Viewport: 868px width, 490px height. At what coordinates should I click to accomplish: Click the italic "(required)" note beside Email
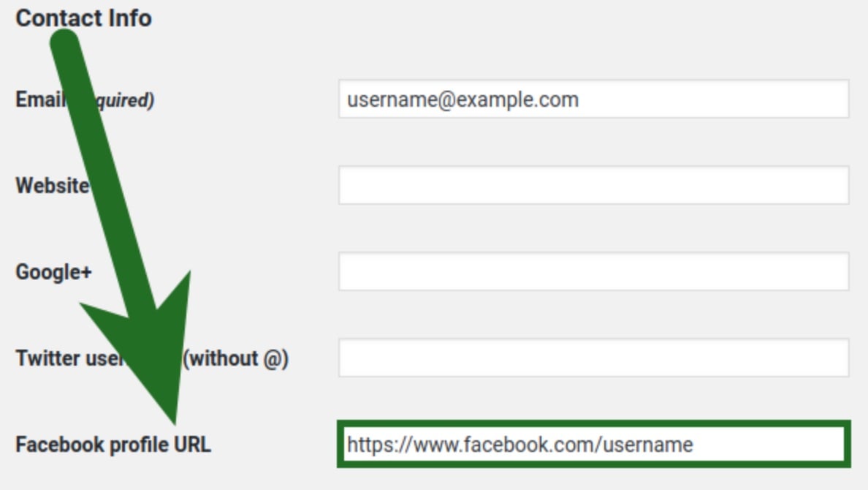(124, 100)
